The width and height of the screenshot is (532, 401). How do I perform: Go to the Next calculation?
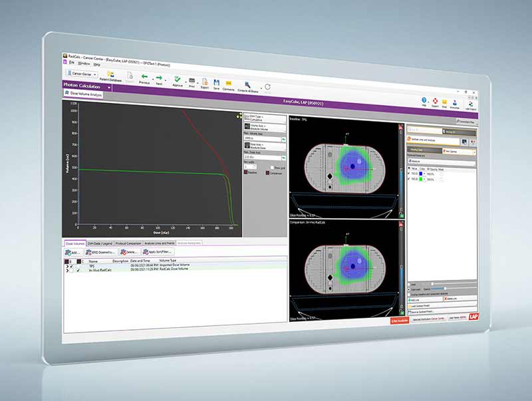point(159,80)
